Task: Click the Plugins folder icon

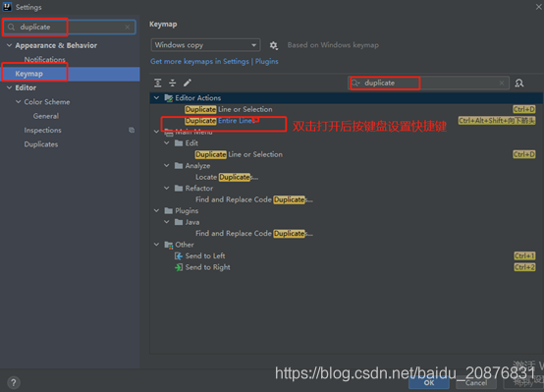Action: click(x=169, y=211)
